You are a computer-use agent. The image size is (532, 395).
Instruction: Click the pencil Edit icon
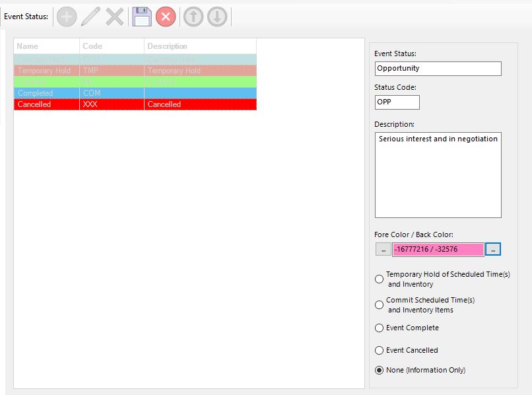pyautogui.click(x=90, y=17)
